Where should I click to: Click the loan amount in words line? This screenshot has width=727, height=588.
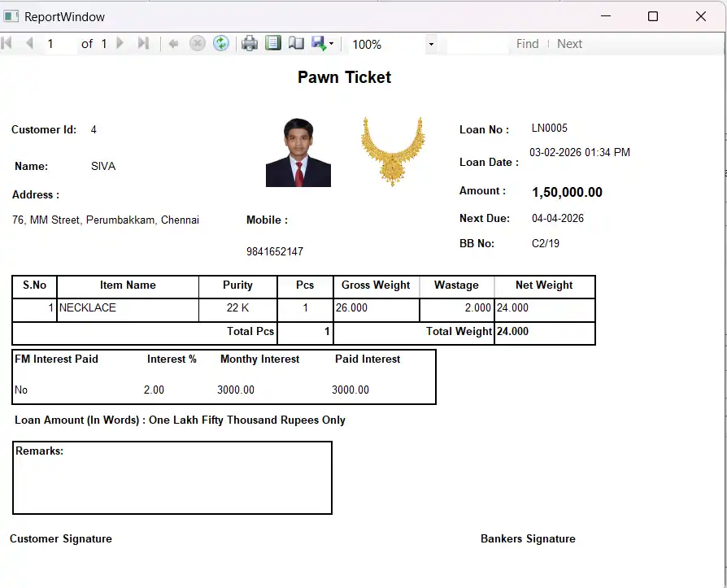pos(180,420)
